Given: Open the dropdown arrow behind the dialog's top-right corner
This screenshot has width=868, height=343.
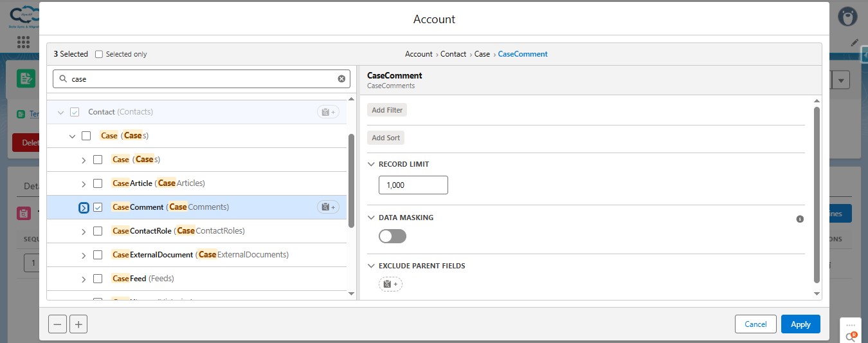Looking at the screenshot, I should coord(842,80).
